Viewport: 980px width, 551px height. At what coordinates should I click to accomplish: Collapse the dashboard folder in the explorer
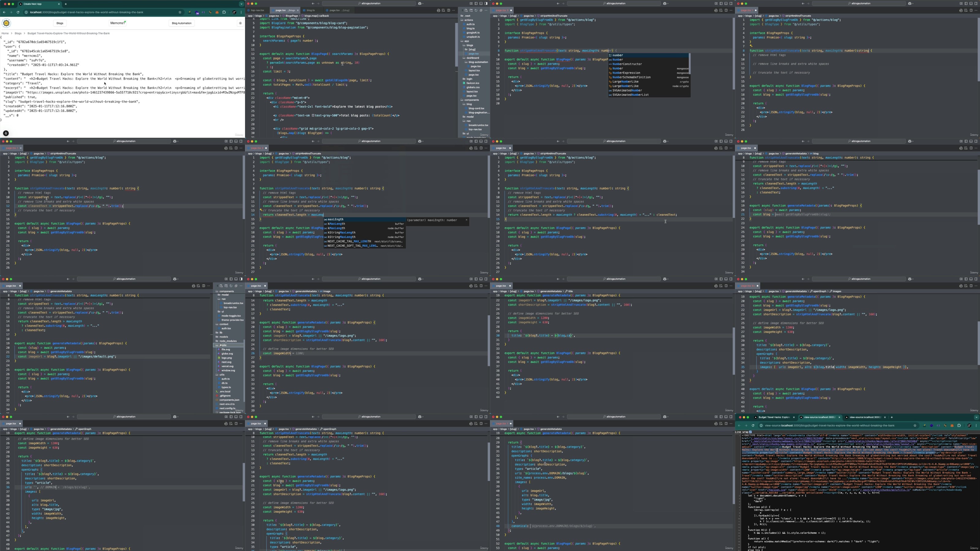472,58
